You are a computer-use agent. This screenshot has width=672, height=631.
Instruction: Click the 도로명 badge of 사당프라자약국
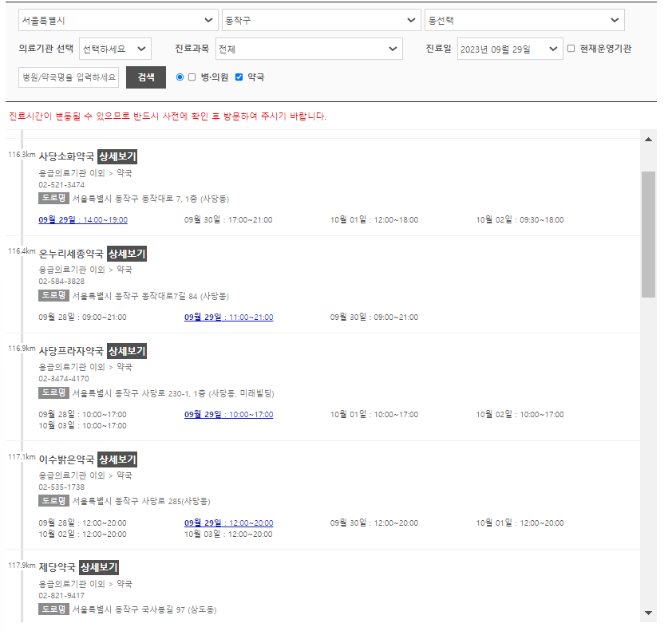click(53, 392)
